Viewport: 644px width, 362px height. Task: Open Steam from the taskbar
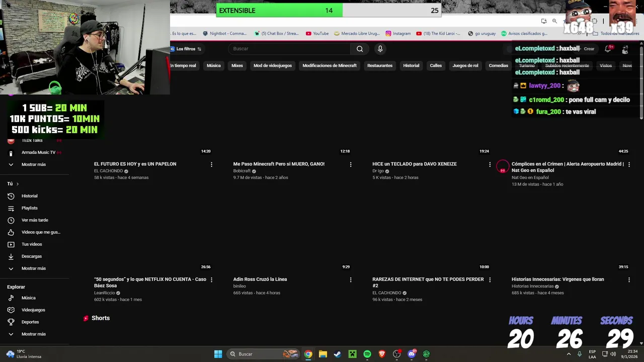(338, 354)
